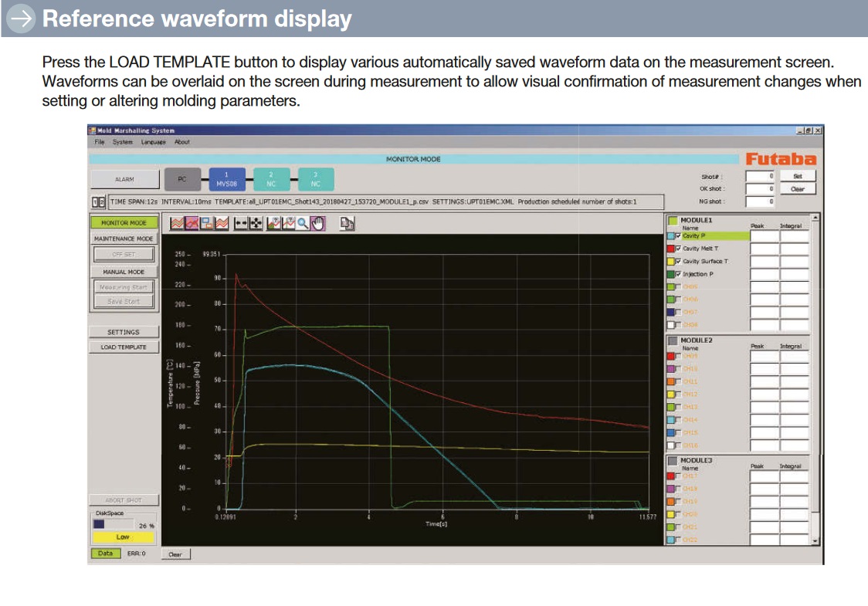This screenshot has width=868, height=606.
Task: Click the copy documents toolbar icon
Action: 348,223
